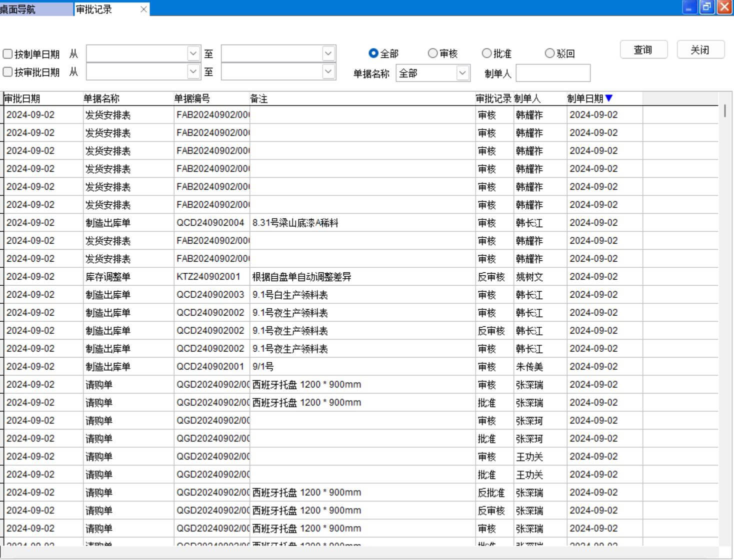This screenshot has width=734, height=560.
Task: Click the restore window icon in title bar
Action: [x=706, y=7]
